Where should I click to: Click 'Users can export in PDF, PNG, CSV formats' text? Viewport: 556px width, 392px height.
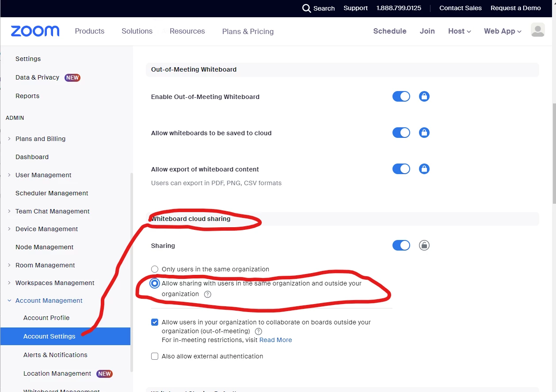216,183
